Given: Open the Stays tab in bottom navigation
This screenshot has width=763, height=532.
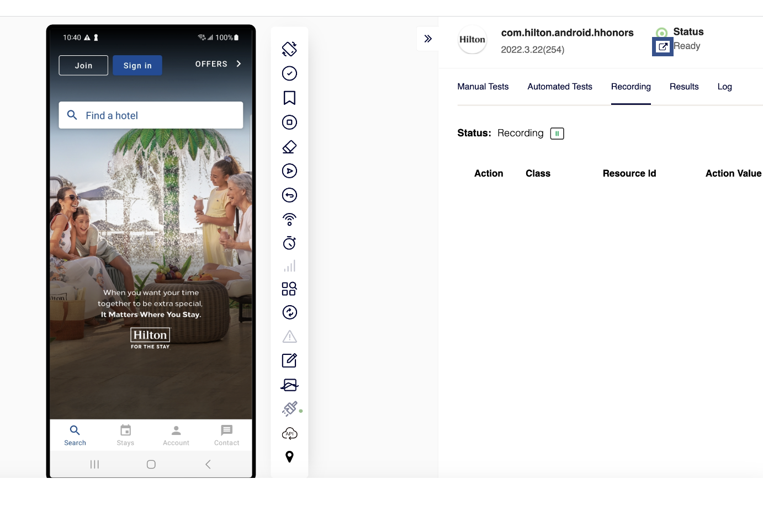Looking at the screenshot, I should [x=126, y=435].
